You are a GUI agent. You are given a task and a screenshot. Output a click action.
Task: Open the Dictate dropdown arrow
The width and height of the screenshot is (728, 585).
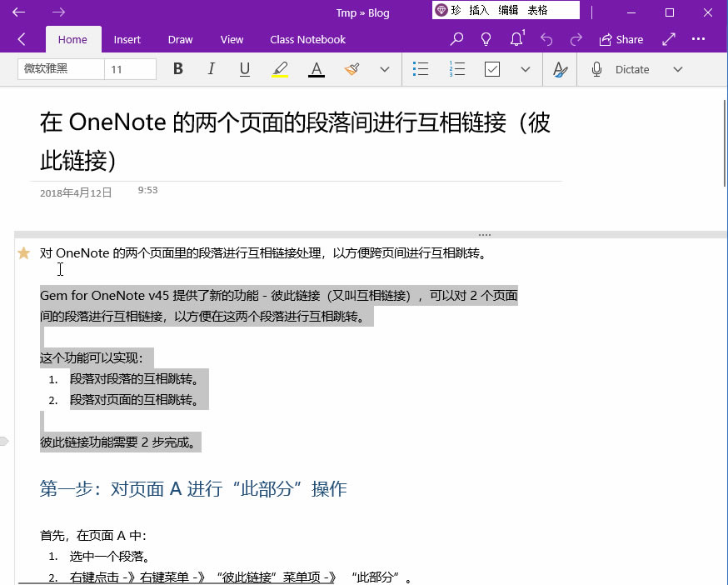point(677,69)
